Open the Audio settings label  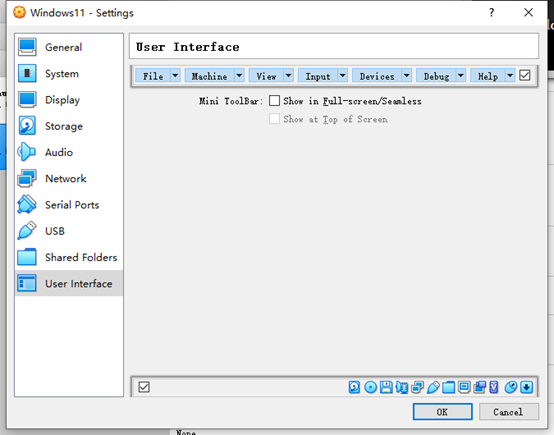pyautogui.click(x=59, y=152)
